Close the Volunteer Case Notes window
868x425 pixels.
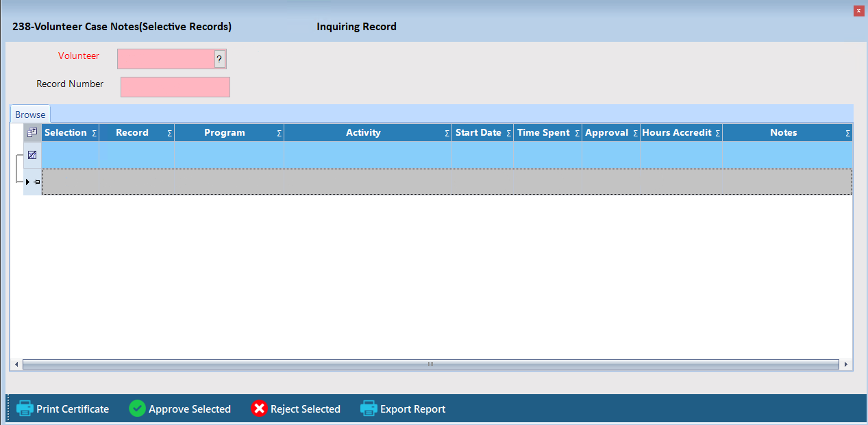858,11
